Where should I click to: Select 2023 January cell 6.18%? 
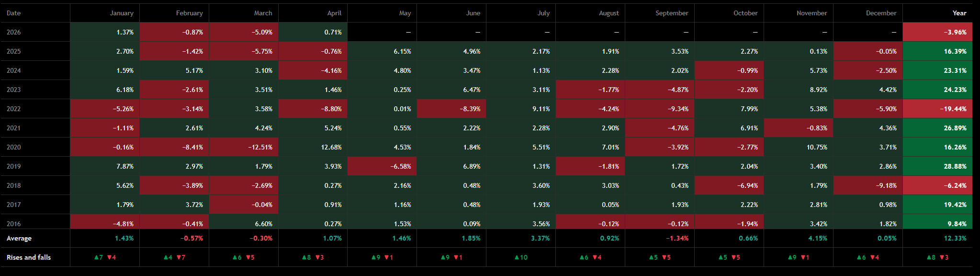105,90
